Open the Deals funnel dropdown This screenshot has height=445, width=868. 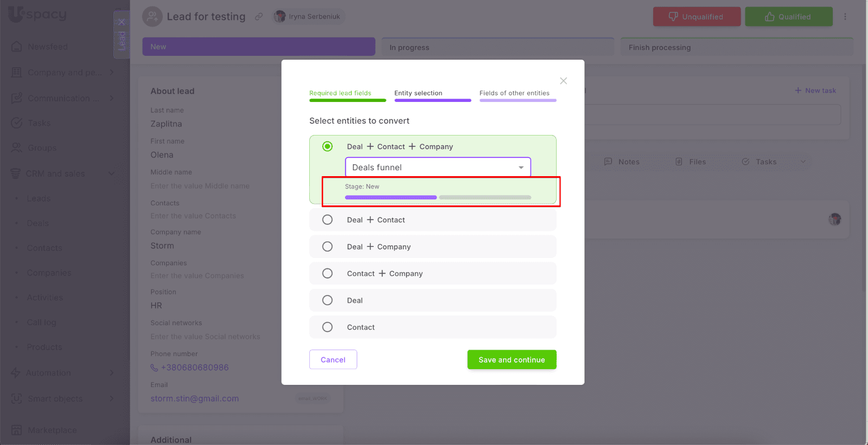438,167
